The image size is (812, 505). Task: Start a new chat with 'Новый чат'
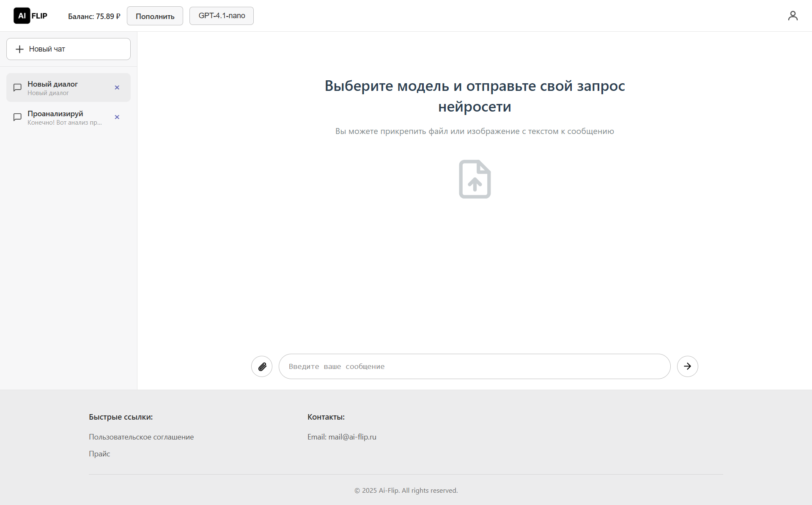coord(69,49)
